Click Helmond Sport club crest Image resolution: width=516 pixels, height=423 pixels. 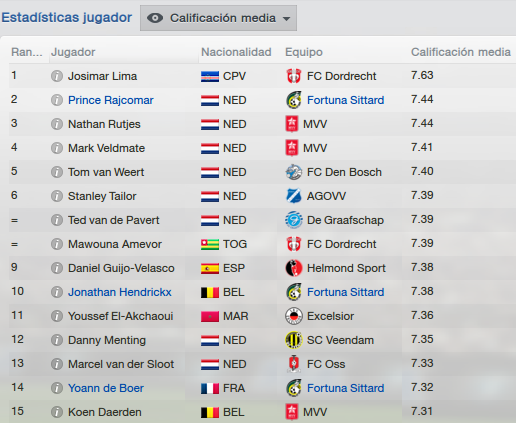tap(294, 268)
